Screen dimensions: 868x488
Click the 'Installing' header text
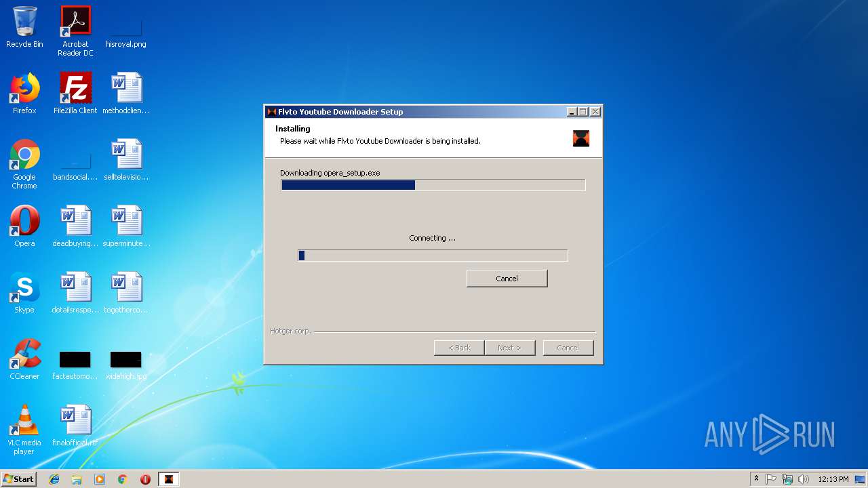(x=293, y=129)
